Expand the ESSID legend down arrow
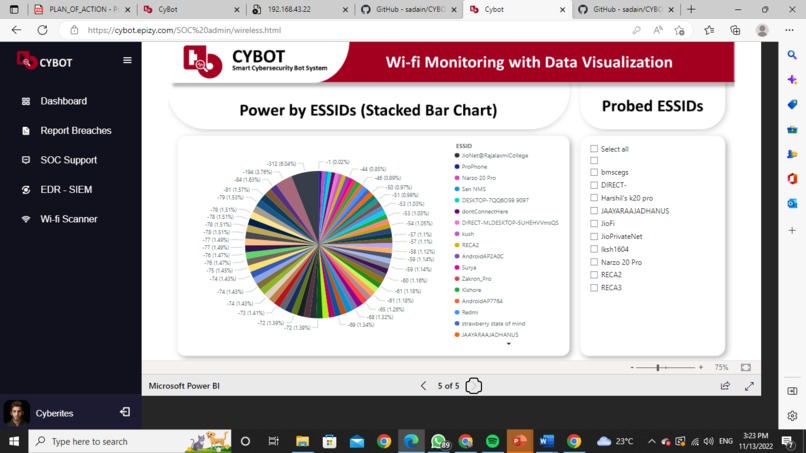 tap(508, 343)
